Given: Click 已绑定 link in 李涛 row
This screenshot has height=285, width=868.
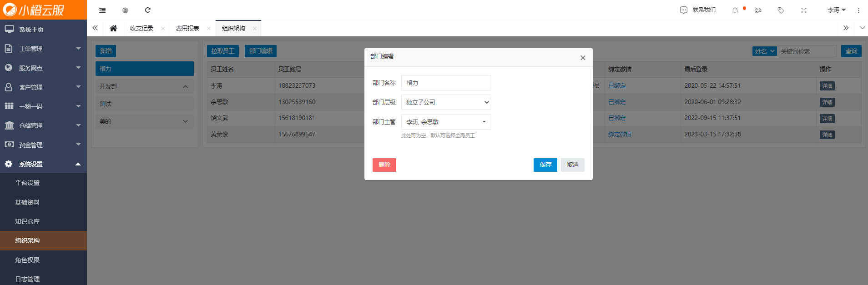Looking at the screenshot, I should 617,85.
